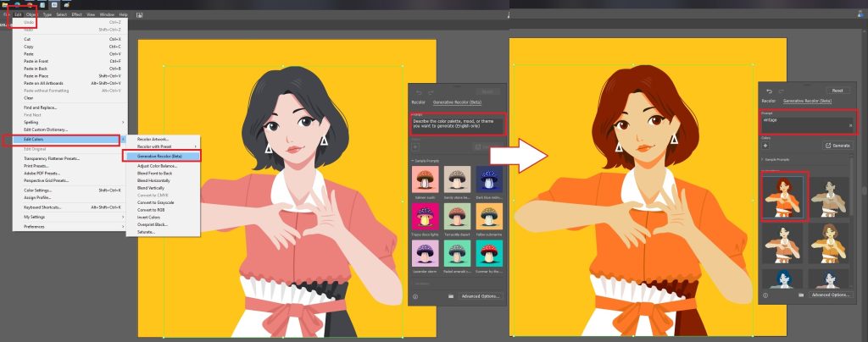Select the Salmon sushi mushroom sample prompt
This screenshot has height=342, width=868.
coord(426,179)
